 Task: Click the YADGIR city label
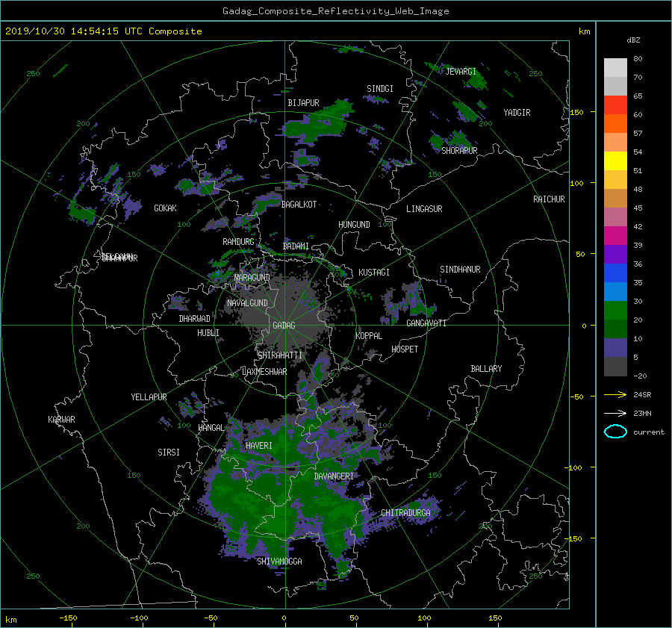517,113
